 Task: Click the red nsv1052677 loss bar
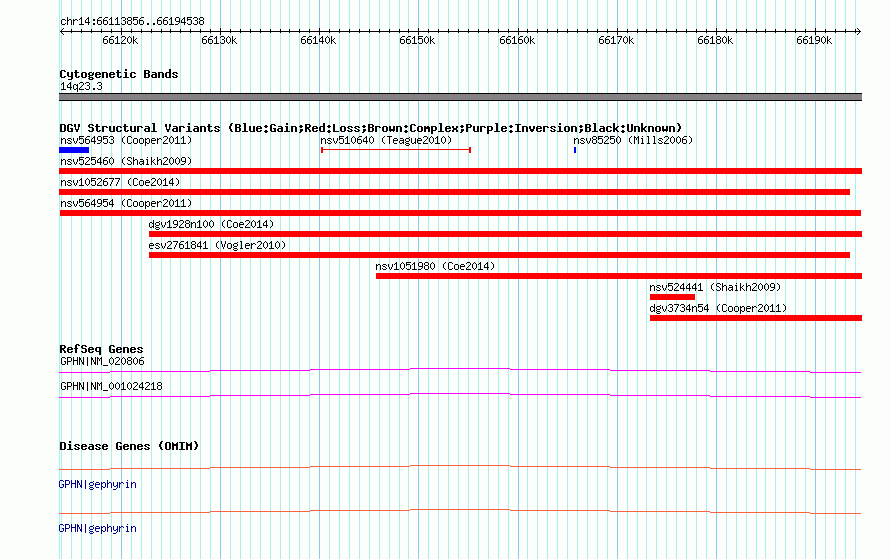pos(454,192)
